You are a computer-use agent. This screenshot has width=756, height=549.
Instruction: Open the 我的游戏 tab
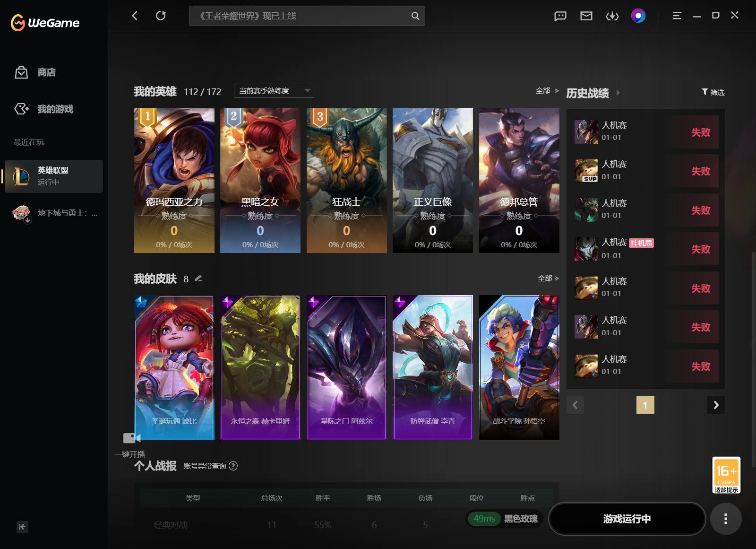(55, 109)
